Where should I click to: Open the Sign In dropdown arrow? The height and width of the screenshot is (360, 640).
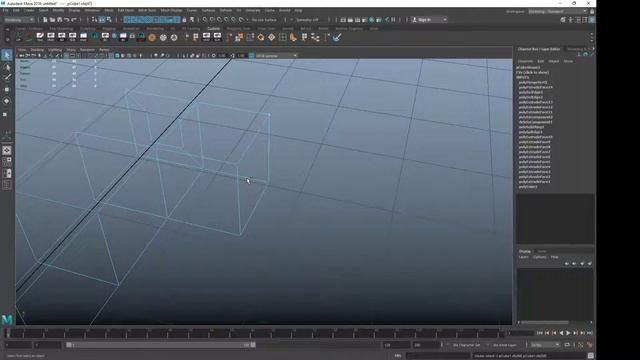pos(445,20)
